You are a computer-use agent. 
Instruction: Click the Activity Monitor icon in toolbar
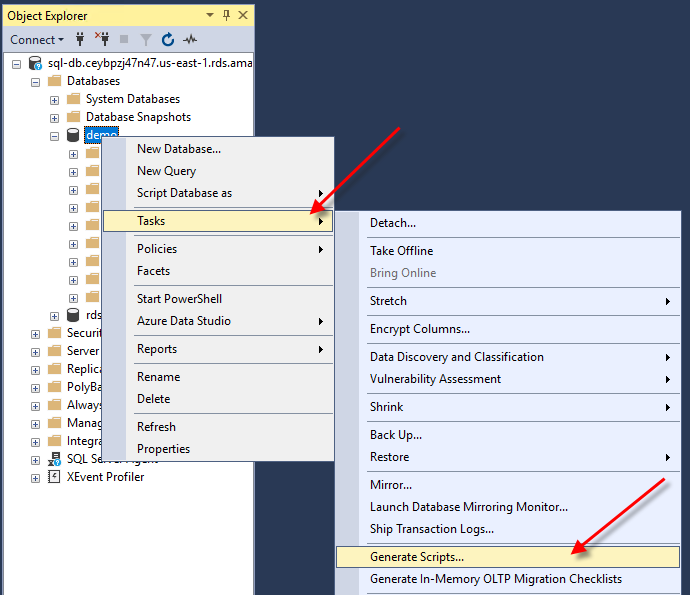[190, 40]
